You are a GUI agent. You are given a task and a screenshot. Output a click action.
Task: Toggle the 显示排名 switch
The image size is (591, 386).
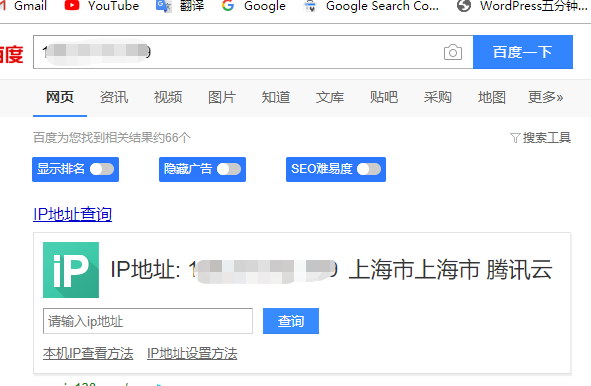pyautogui.click(x=102, y=169)
